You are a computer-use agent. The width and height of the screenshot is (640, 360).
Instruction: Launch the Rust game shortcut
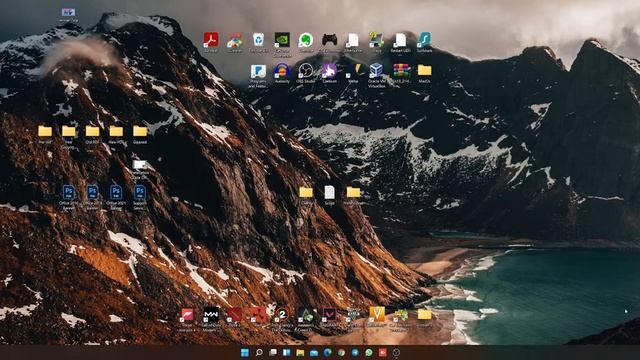(x=258, y=315)
